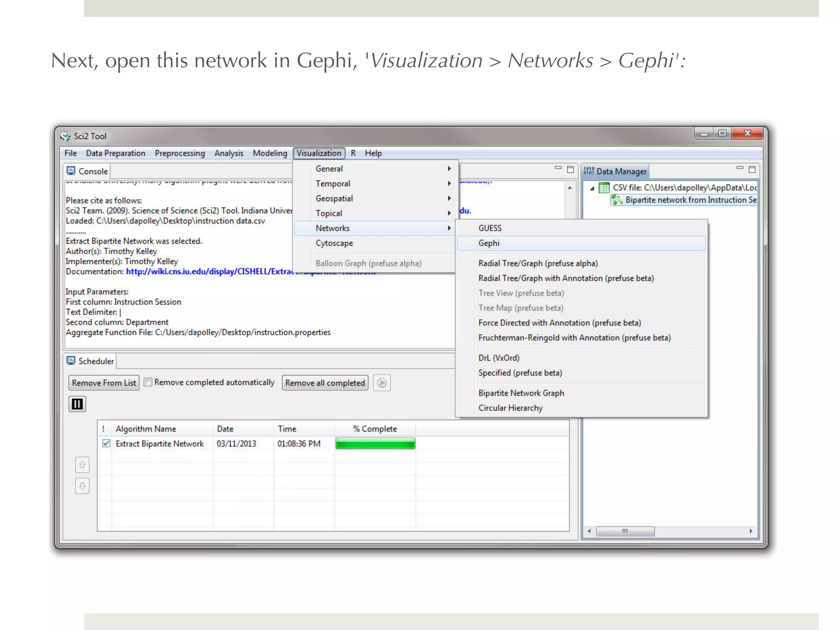
Task: Select Gephi from the Networks submenu
Action: pos(581,243)
